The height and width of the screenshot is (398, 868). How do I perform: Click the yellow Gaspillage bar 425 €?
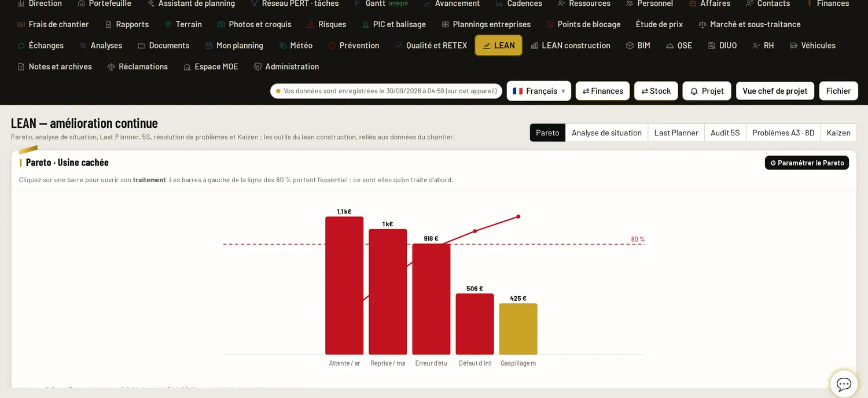tap(518, 329)
